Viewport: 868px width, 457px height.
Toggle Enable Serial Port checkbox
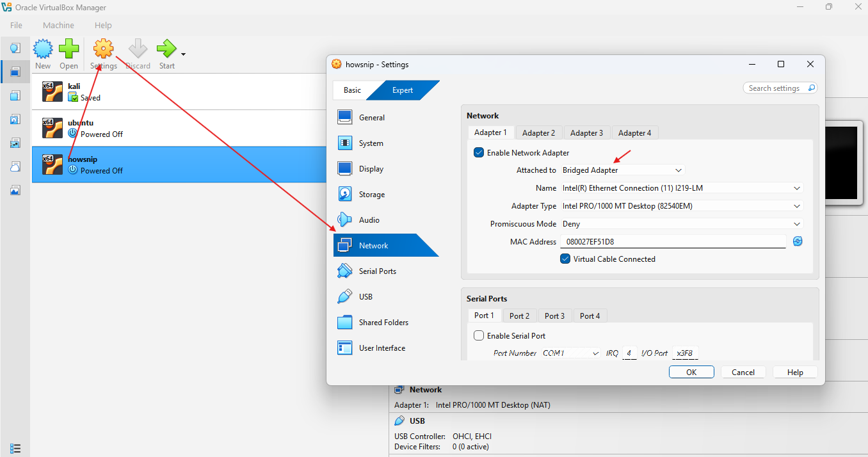(479, 335)
